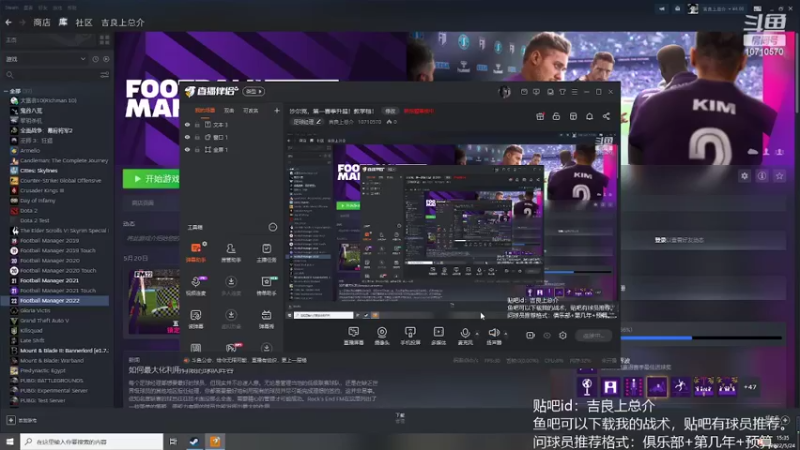Viewport: 800px width, 450px height.
Task: Open the 吉良上总介 profile tab in Steam
Action: 122,22
